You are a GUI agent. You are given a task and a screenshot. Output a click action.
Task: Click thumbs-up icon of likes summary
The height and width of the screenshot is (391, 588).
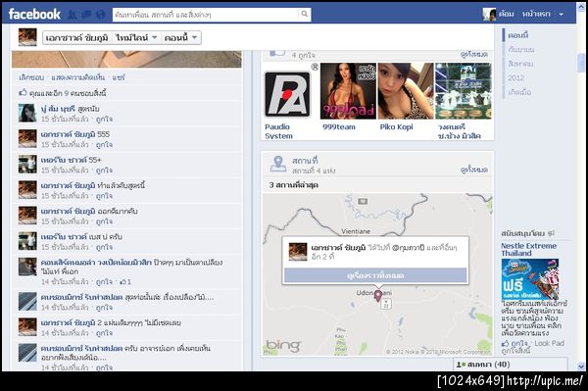pyautogui.click(x=23, y=92)
